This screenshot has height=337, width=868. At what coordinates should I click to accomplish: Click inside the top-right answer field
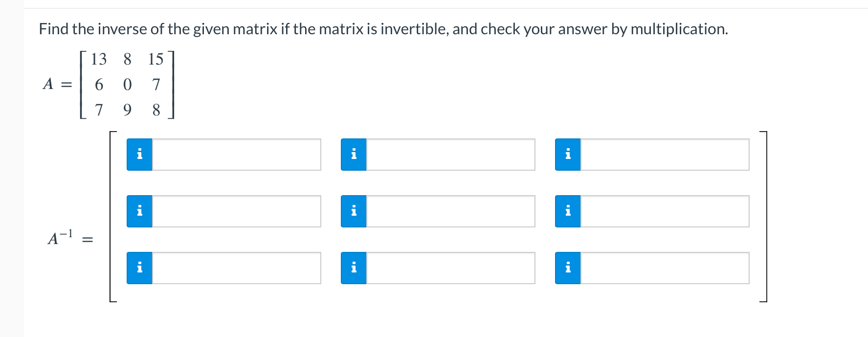point(664,155)
